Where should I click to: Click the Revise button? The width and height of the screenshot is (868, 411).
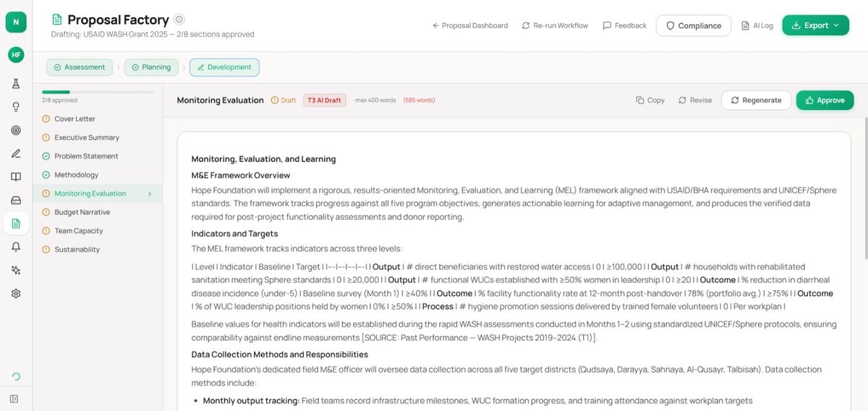coord(695,101)
